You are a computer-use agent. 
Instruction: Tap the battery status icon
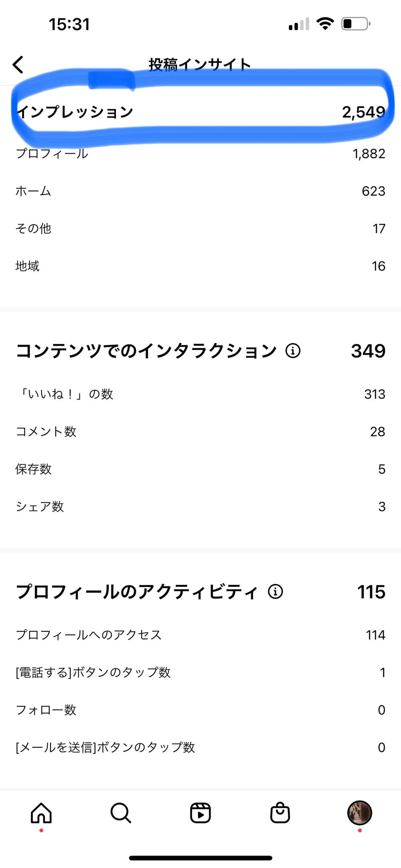[x=355, y=24]
